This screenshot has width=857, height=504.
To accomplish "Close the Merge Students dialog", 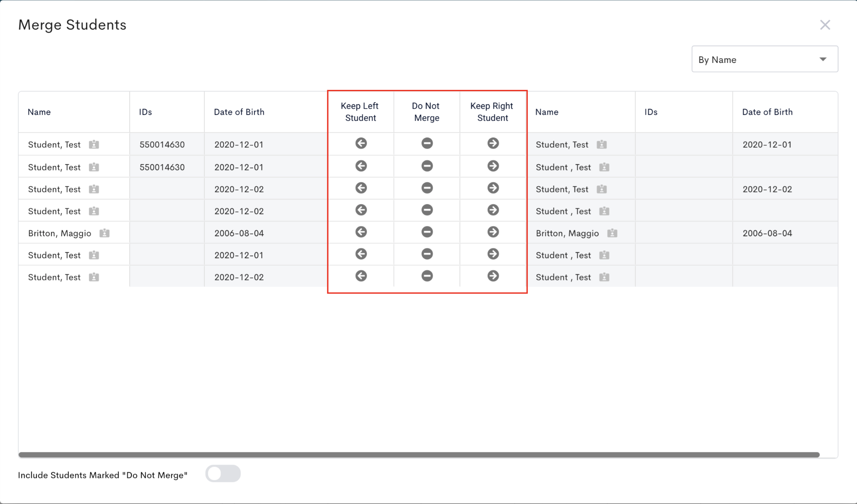I will click(825, 25).
